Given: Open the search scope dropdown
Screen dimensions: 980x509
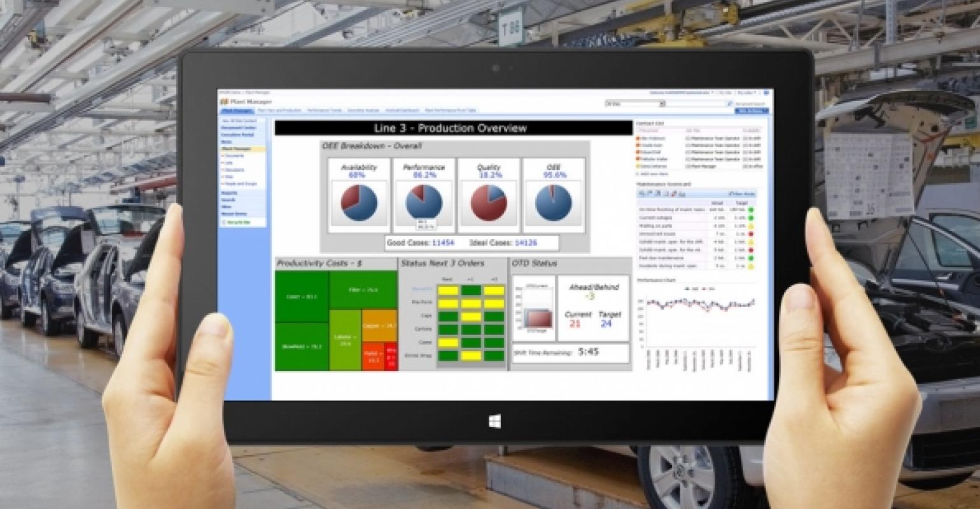Looking at the screenshot, I should coord(662,104).
